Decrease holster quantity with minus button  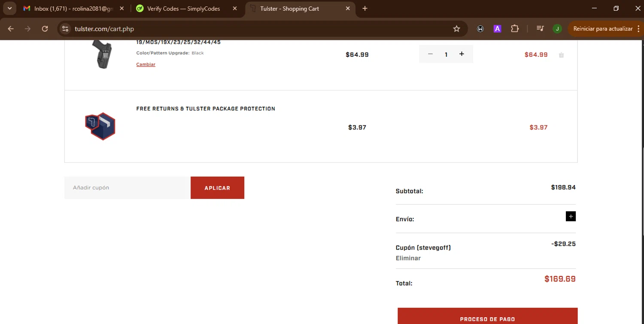tap(430, 54)
